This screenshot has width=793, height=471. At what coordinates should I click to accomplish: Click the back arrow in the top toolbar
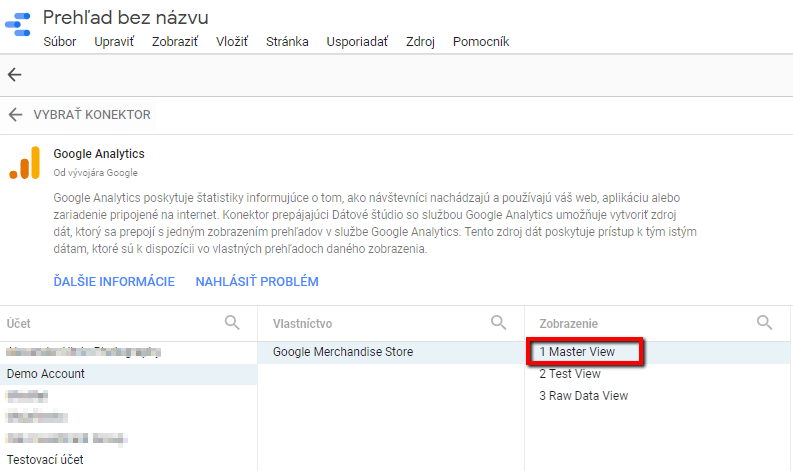(15, 75)
